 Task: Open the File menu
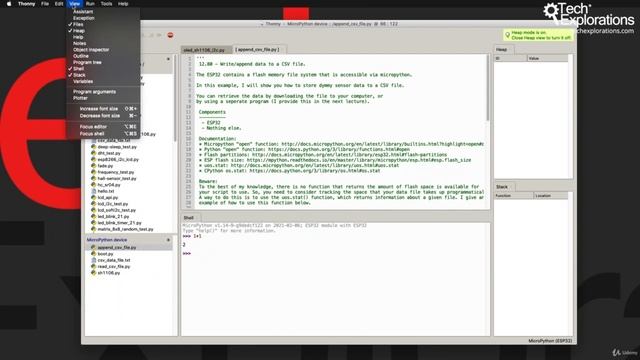pos(45,4)
